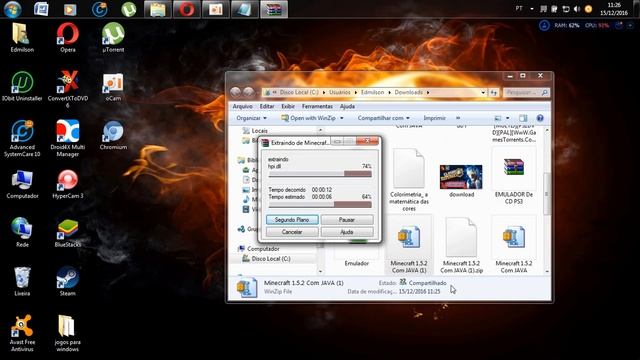Open the 'jogos para windows' folder

click(68, 333)
